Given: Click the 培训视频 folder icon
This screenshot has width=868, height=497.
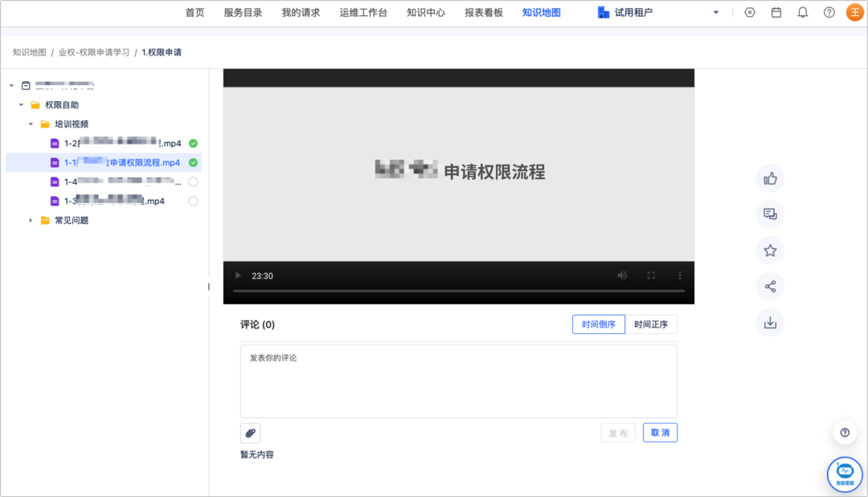Looking at the screenshot, I should coord(45,124).
